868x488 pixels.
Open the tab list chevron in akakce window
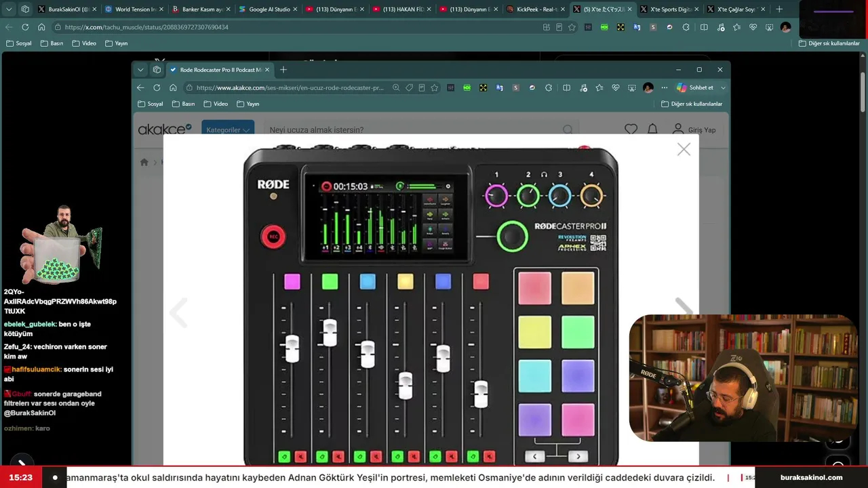click(x=140, y=70)
